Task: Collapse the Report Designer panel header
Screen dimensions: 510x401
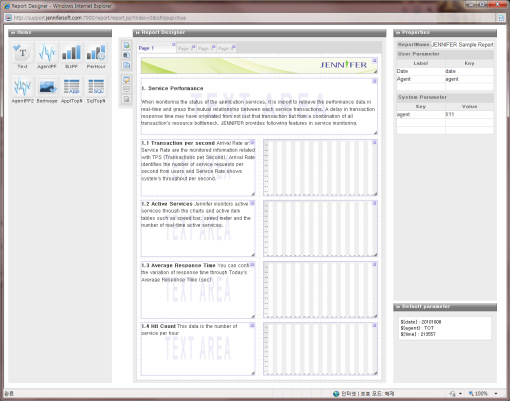Action: pos(259,32)
